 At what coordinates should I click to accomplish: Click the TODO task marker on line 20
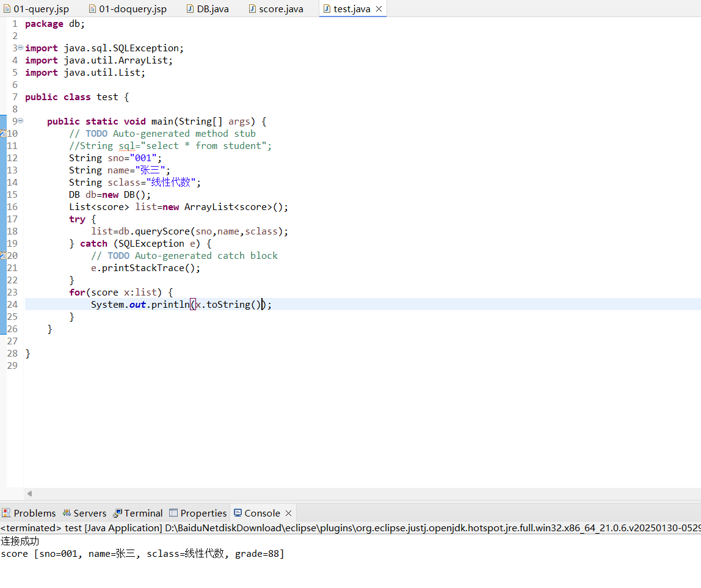3,255
